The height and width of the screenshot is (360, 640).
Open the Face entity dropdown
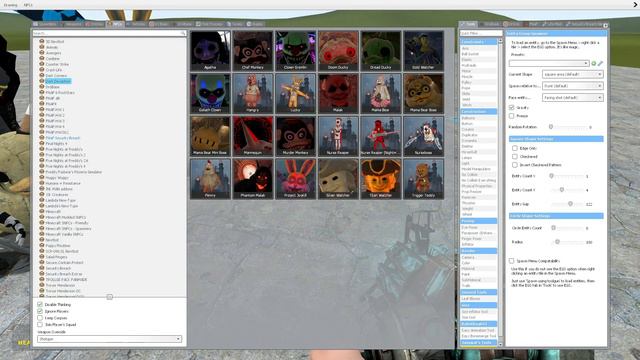[x=572, y=98]
